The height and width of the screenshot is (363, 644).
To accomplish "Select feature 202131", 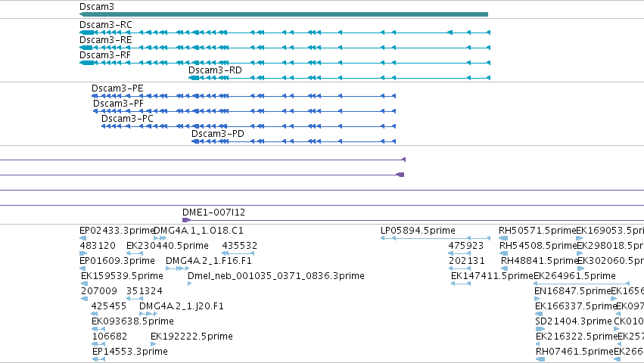I will point(467,261).
